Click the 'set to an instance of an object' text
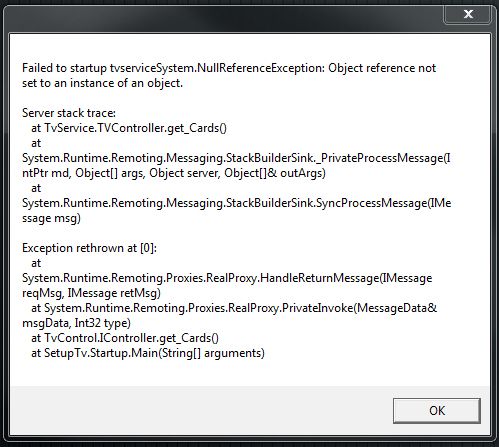This screenshot has height=447, width=499. tap(102, 83)
